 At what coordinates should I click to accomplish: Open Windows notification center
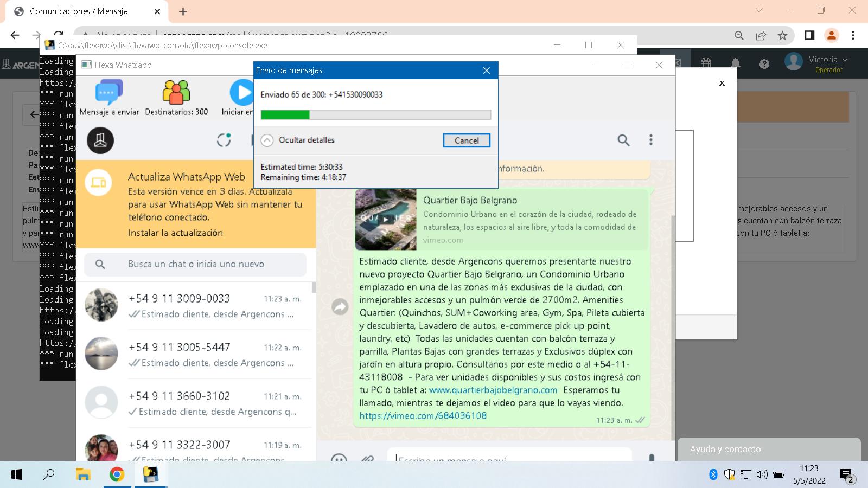[x=847, y=476]
